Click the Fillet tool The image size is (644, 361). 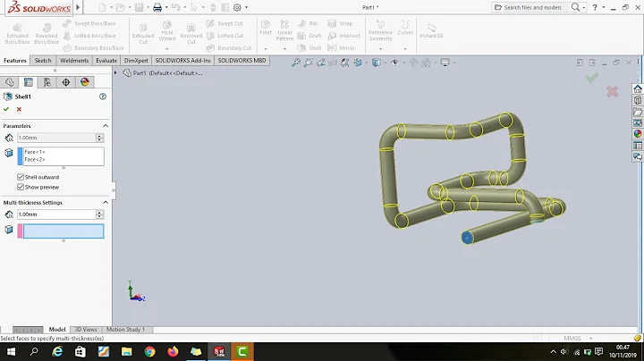point(266,28)
